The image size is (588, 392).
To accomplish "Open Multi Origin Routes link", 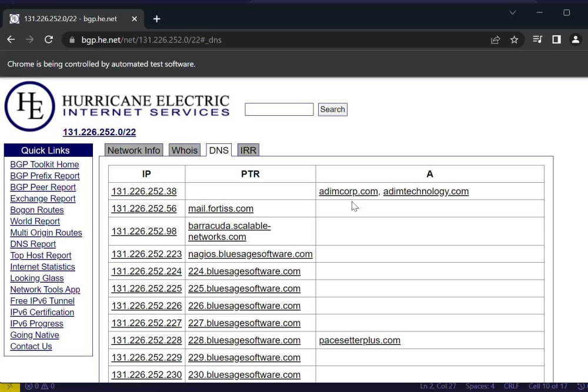I will 46,233.
